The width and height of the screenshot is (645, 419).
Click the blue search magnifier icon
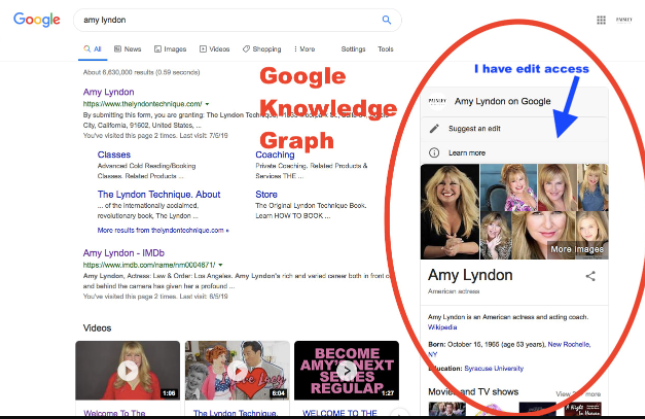pos(386,20)
